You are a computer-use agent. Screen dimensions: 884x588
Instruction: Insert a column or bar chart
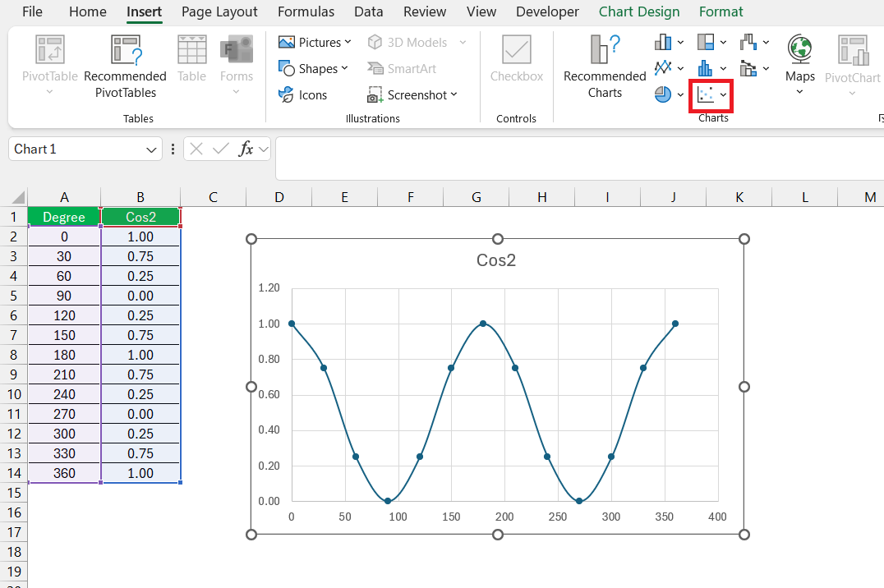click(663, 42)
